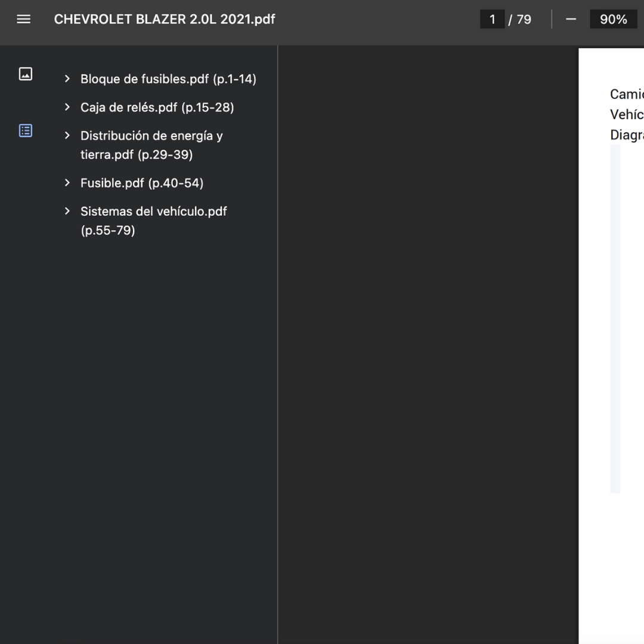Open Sistemas del vehículo.pdf (p.55-79) bookmark
The image size is (644, 644).
(x=154, y=221)
